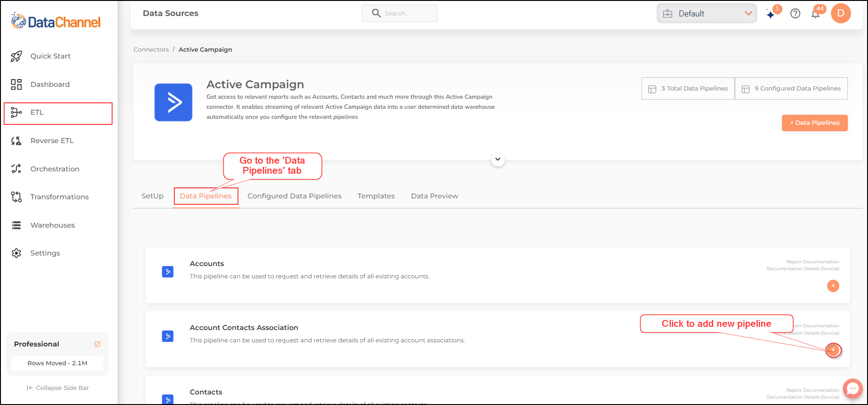This screenshot has height=405, width=868.
Task: Click into the Search field
Action: [x=399, y=13]
